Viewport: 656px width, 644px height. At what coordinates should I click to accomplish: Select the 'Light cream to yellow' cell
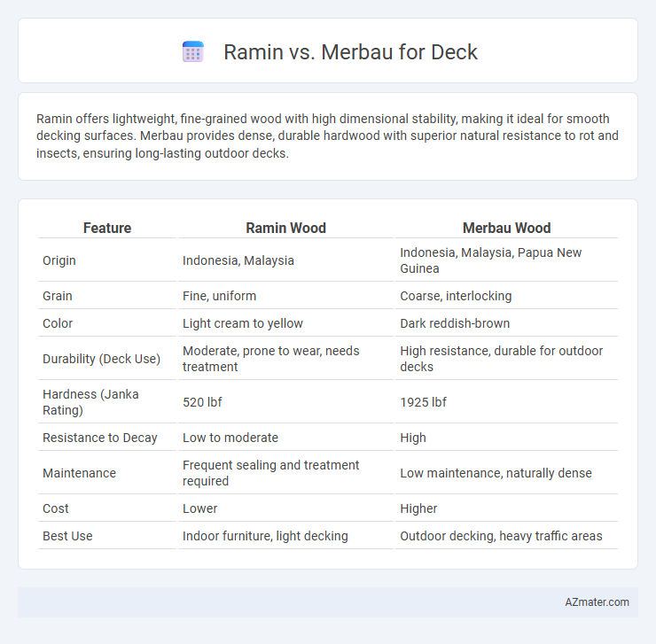coord(243,323)
